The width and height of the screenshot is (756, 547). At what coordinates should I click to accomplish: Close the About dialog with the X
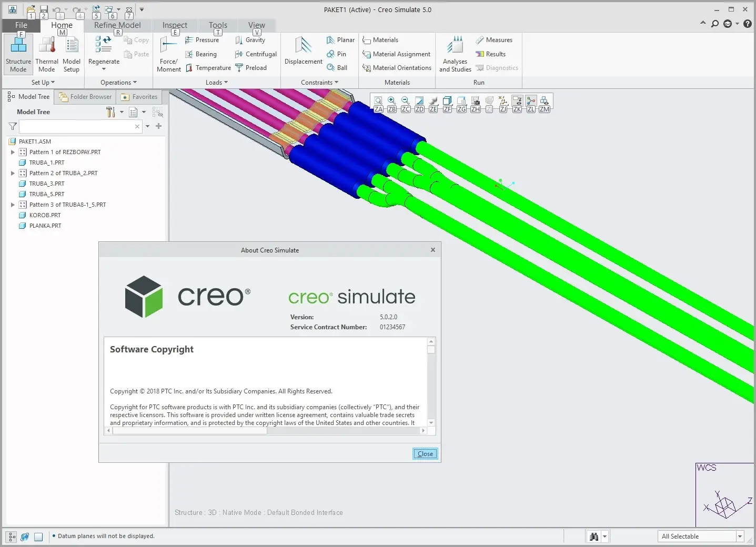(x=433, y=250)
